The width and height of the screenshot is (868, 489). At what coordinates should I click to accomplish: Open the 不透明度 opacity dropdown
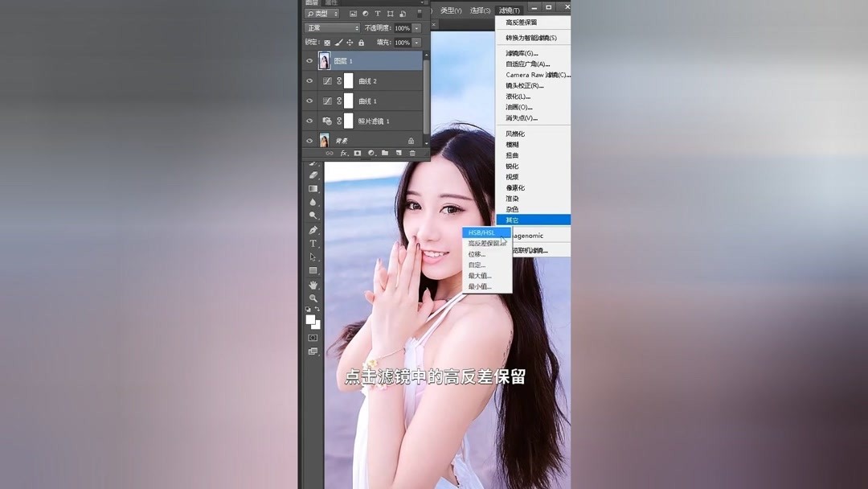[x=416, y=27]
